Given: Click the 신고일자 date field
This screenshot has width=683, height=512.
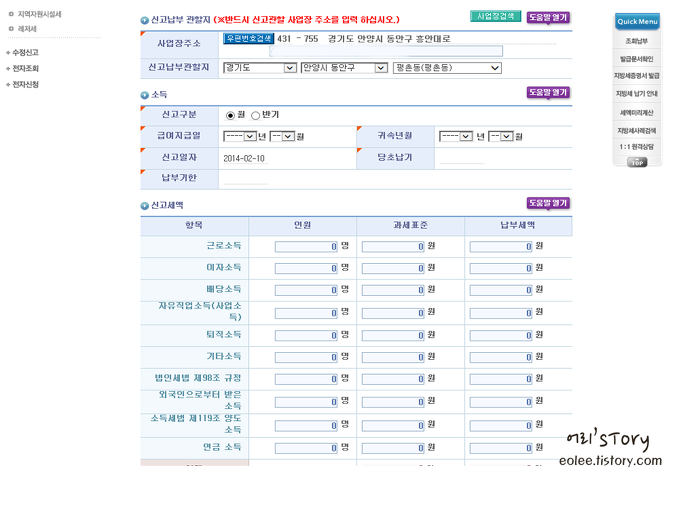Looking at the screenshot, I should (x=244, y=159).
